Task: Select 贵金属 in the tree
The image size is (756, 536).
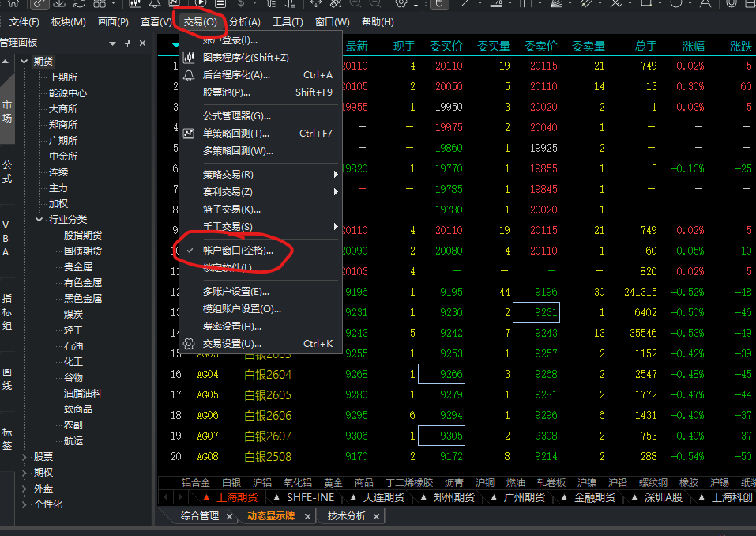Action: pyautogui.click(x=78, y=266)
